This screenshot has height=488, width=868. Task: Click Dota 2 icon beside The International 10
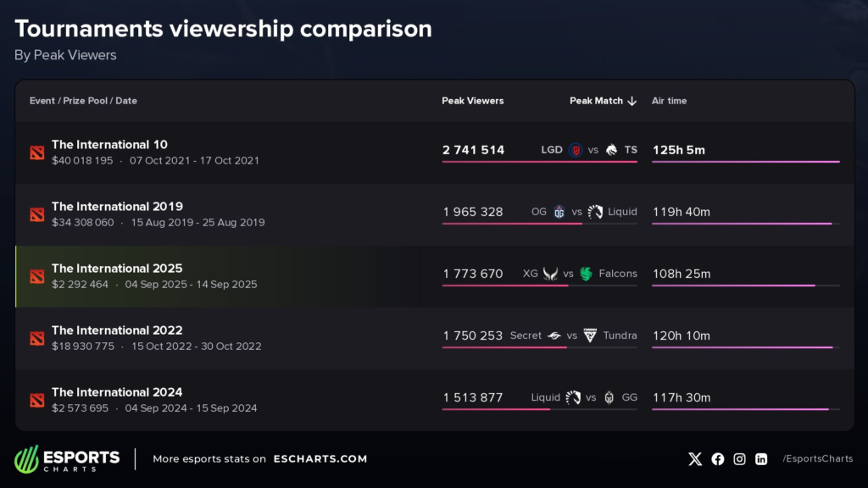[36, 152]
